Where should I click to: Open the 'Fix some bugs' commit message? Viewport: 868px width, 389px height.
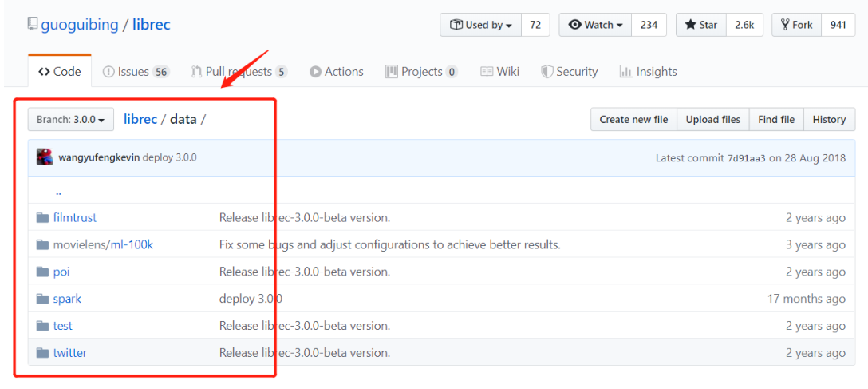pos(390,245)
